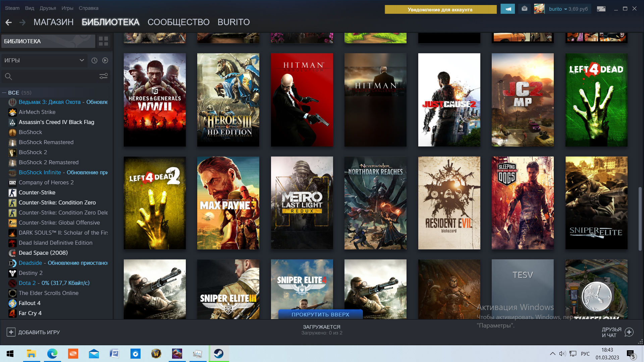Go forward with the right arrow button
644x362 pixels.
(22, 22)
